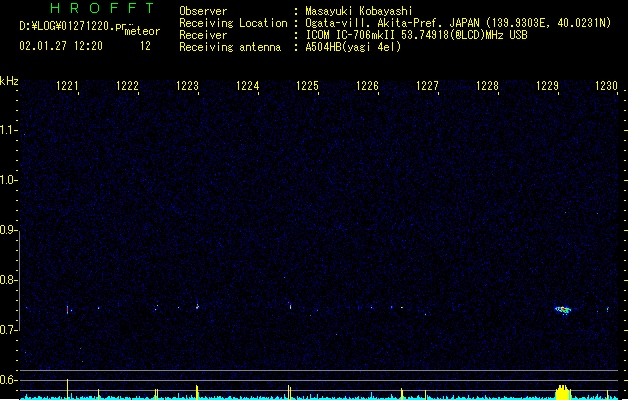Click the observer name Masayuki Kobayashi
The width and height of the screenshot is (629, 400).
[x=359, y=11]
